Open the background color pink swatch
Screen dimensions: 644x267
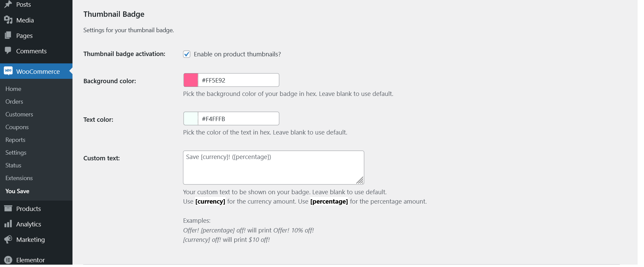tap(191, 80)
